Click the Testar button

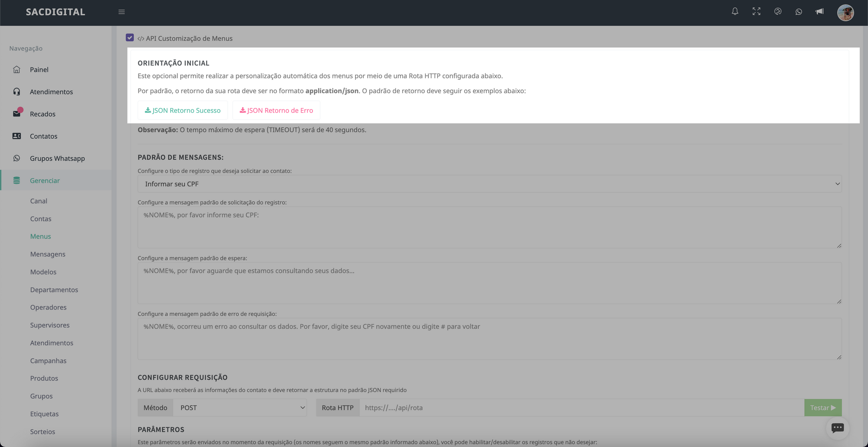click(823, 408)
